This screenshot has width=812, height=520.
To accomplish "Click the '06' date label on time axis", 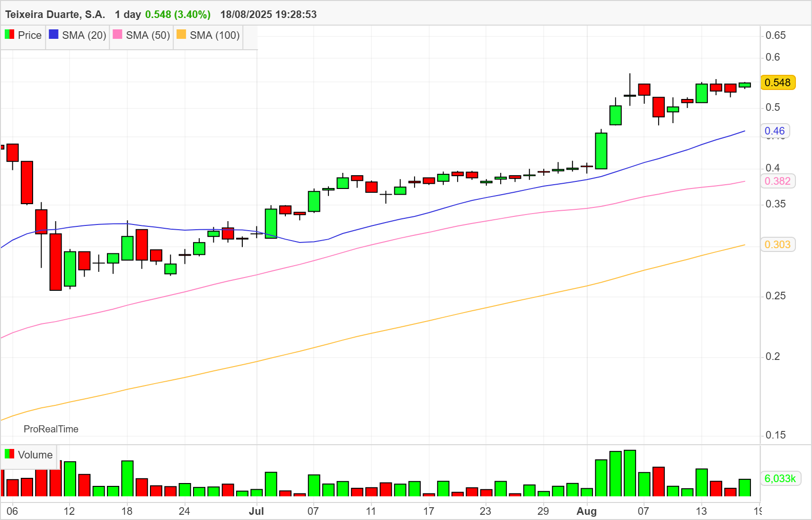I will 12,511.
